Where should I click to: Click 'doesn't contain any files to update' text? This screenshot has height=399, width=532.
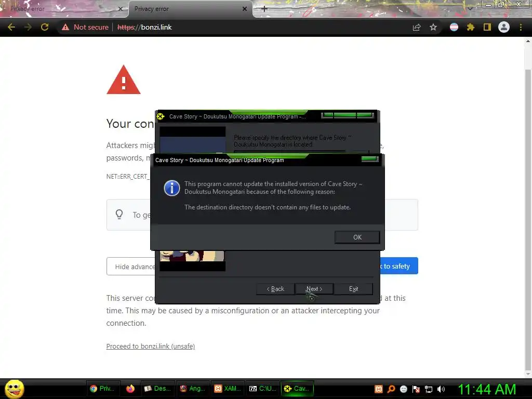(303, 207)
